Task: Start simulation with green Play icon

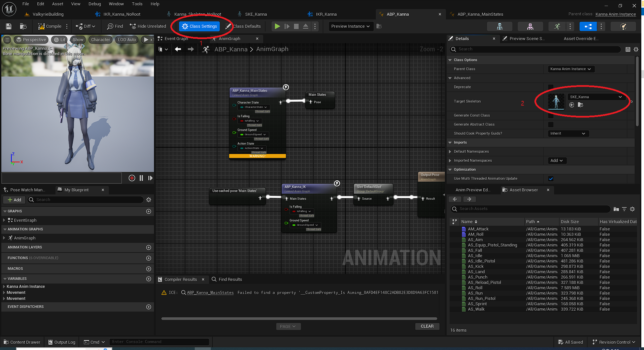Action: (x=277, y=26)
